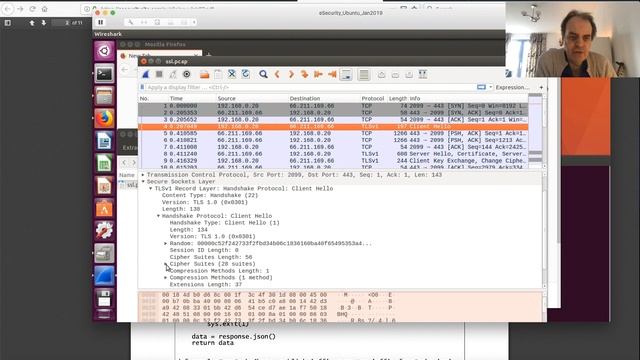Pause the eSecurity_Ubuntu virtual machine
This screenshot has height=360, width=640.
pyautogui.click(x=101, y=22)
